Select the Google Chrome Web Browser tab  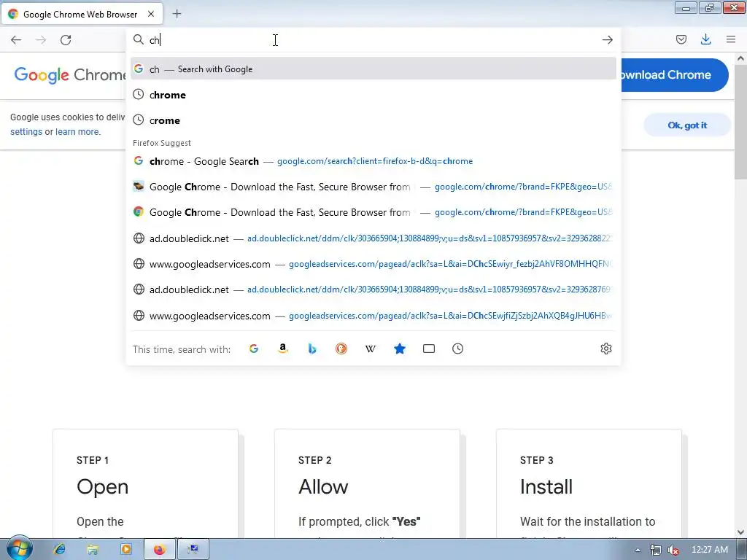82,14
